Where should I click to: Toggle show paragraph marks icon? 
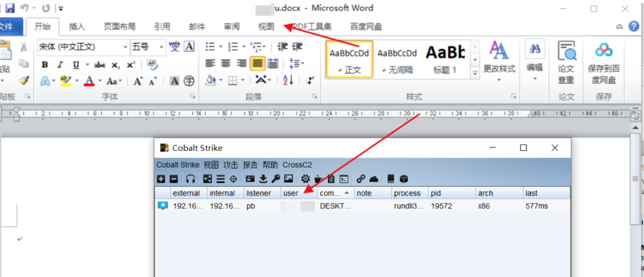pos(311,80)
